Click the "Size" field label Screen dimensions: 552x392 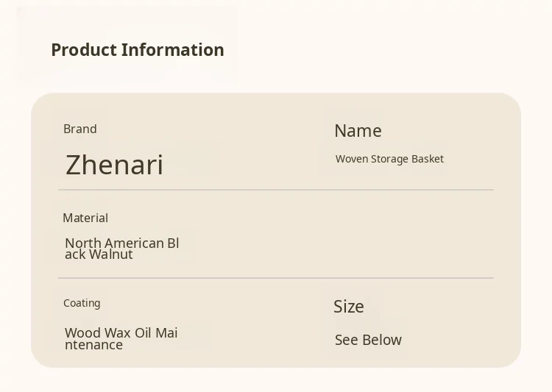(349, 307)
